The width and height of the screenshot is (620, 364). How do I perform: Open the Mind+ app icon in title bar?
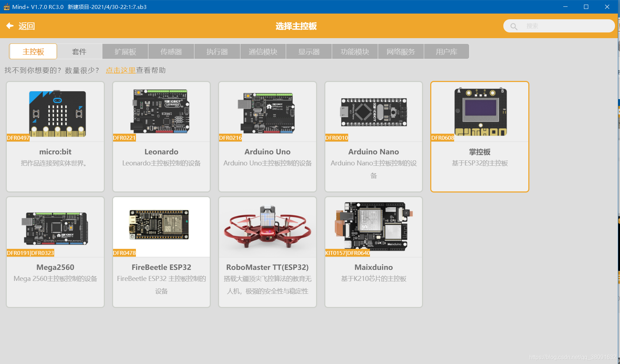click(6, 7)
